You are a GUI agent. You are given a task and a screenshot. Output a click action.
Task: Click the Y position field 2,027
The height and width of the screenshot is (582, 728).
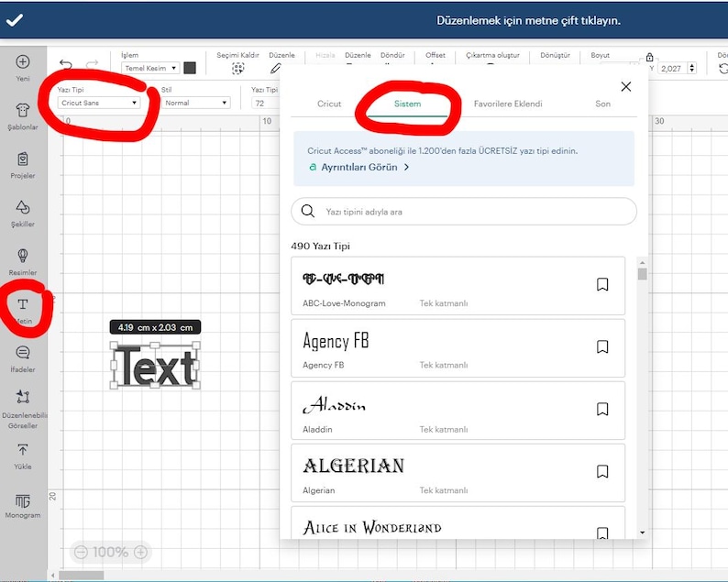click(x=672, y=69)
